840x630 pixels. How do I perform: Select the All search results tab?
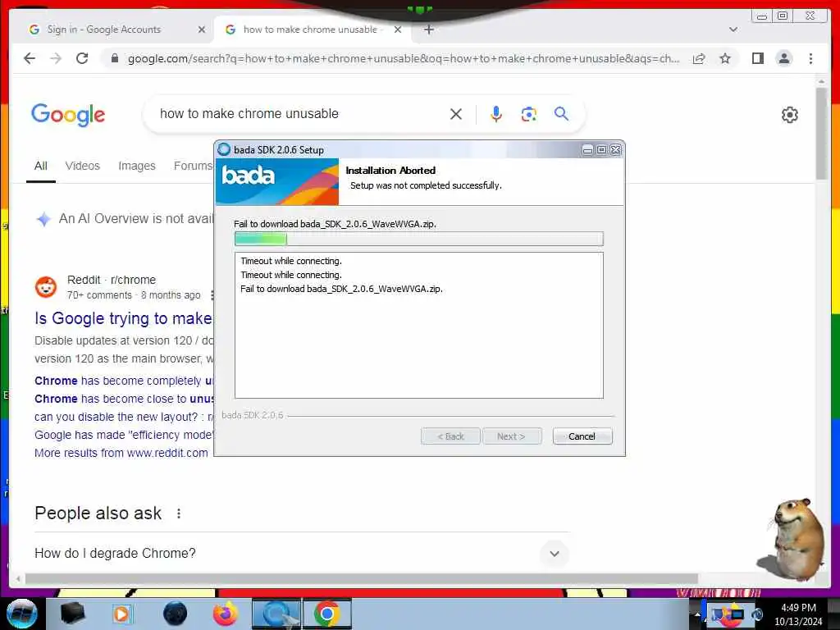click(41, 166)
